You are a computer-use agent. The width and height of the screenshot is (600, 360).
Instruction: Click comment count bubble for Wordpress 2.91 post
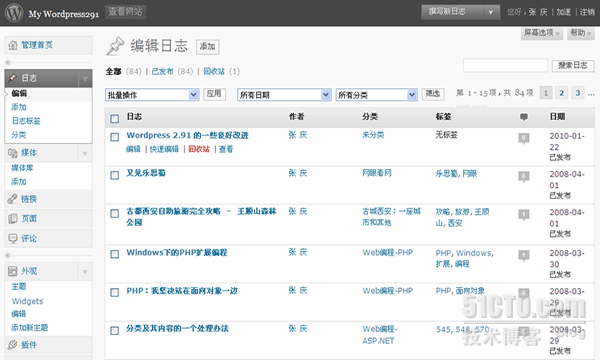click(x=523, y=138)
